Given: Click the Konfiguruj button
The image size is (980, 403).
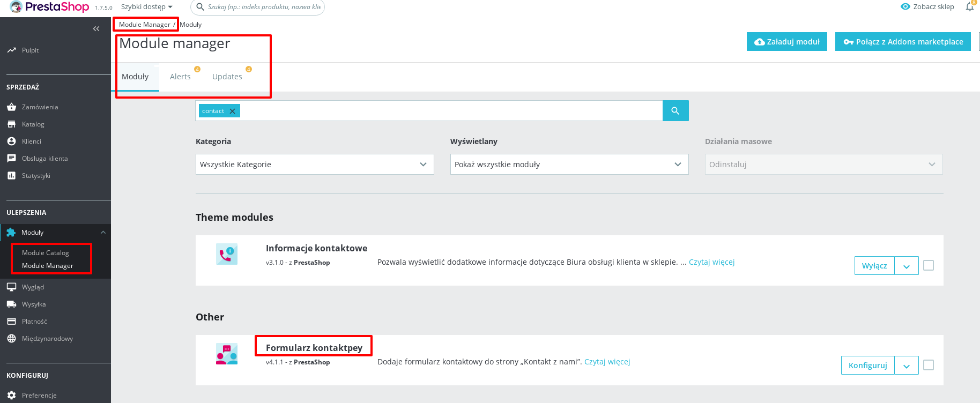Looking at the screenshot, I should [x=868, y=365].
